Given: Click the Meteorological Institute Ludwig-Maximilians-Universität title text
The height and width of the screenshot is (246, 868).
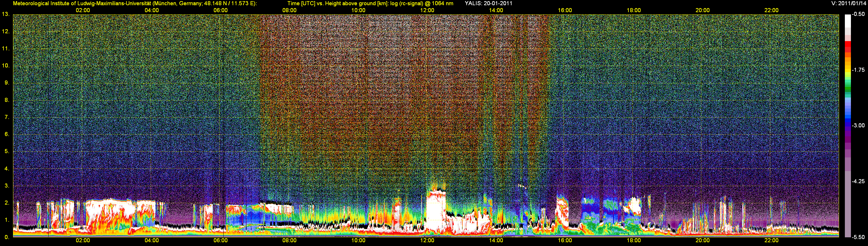Looking at the screenshot, I should click(135, 3).
